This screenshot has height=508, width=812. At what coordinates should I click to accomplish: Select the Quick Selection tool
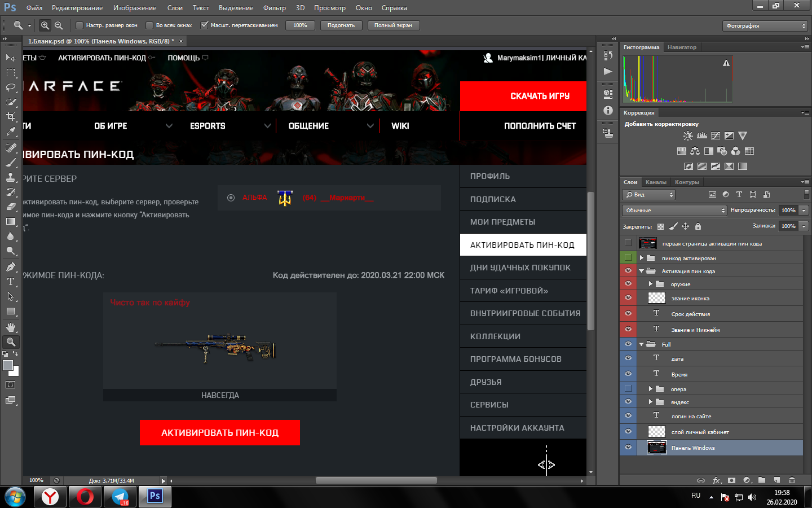click(x=11, y=102)
